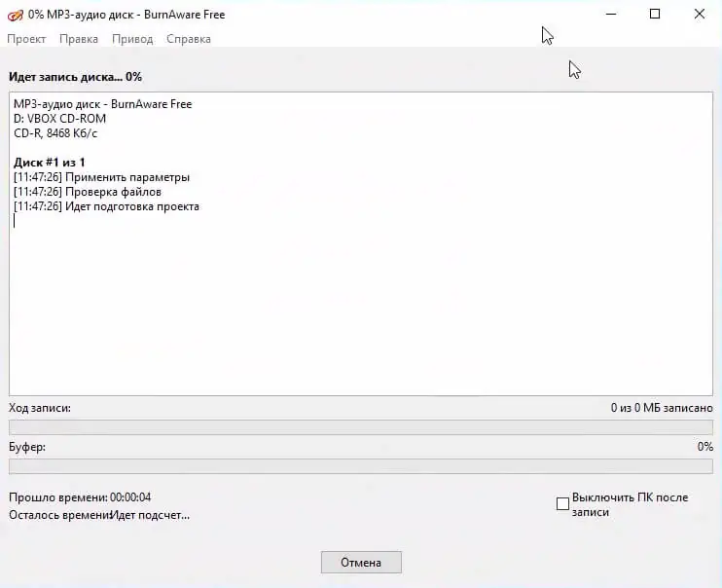
Task: Click the D: VBOX CD-ROM line
Action: coord(60,119)
